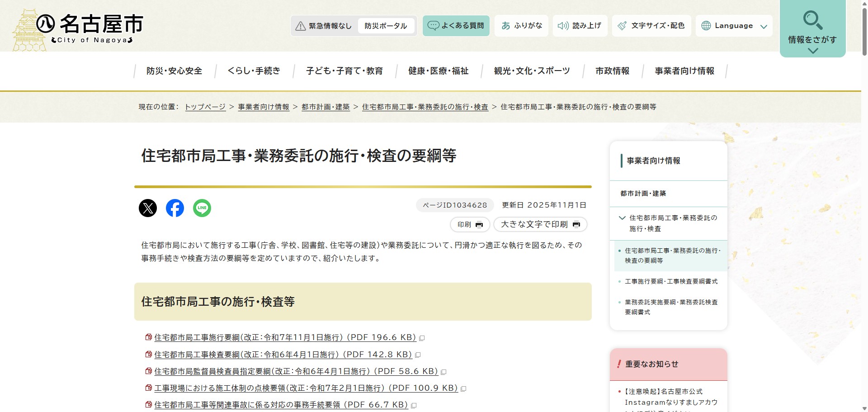The height and width of the screenshot is (412, 868).
Task: Click 大きな文字で印刷 button
Action: (540, 224)
